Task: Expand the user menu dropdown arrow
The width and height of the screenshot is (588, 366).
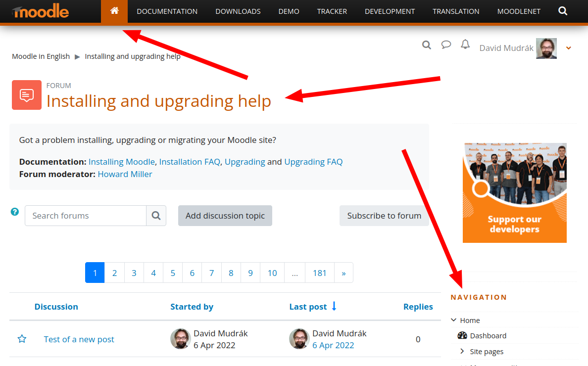Action: (569, 48)
